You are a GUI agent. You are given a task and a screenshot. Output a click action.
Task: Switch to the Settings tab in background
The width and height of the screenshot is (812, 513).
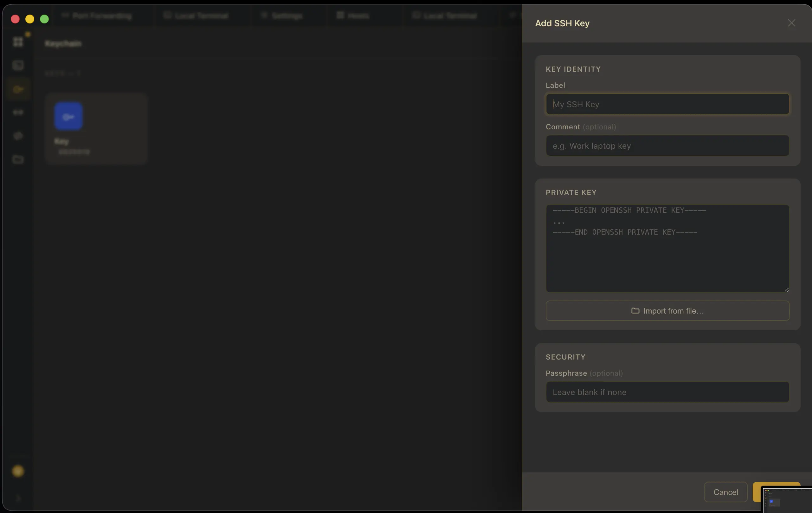283,16
